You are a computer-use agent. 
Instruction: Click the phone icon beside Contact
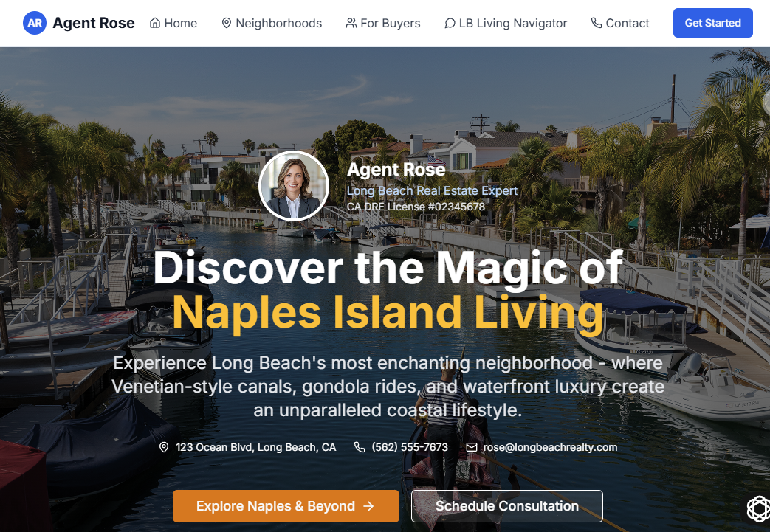[597, 23]
